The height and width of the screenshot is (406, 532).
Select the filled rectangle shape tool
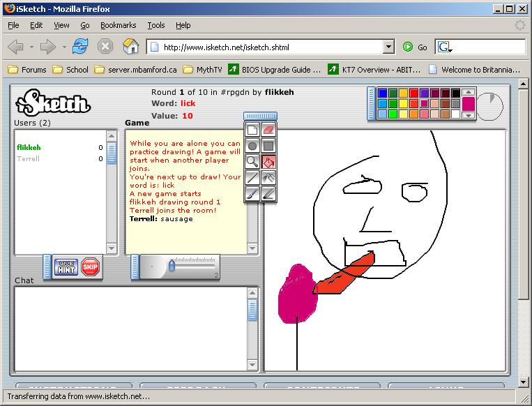point(268,146)
